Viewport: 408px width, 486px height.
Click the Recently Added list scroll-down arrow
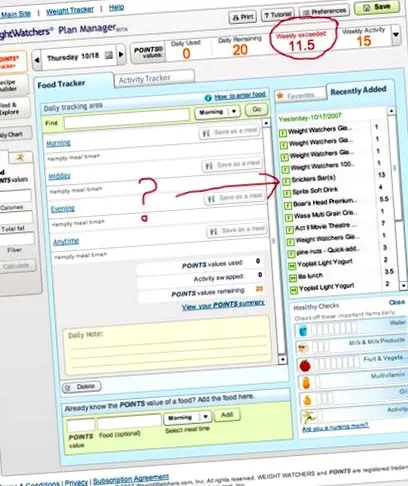[403, 286]
